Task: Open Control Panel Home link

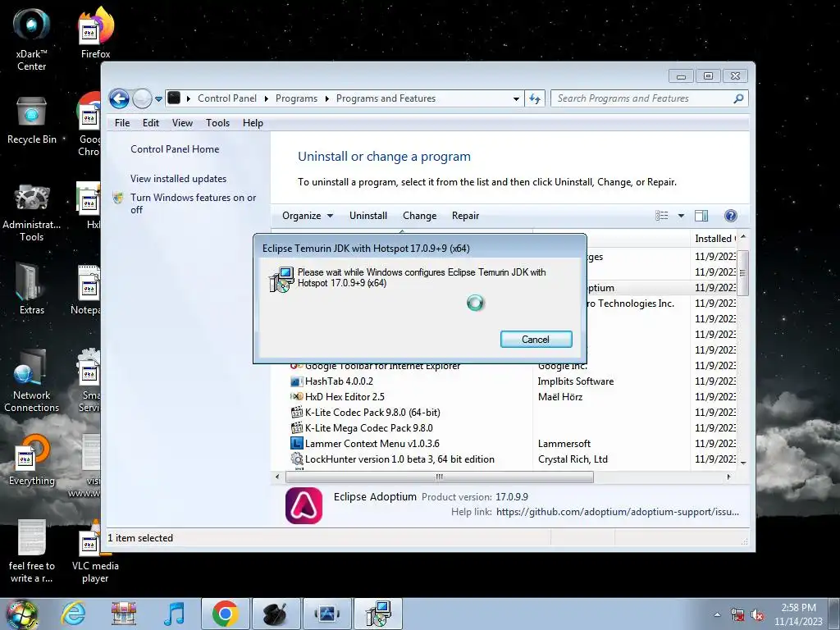Action: (x=175, y=149)
